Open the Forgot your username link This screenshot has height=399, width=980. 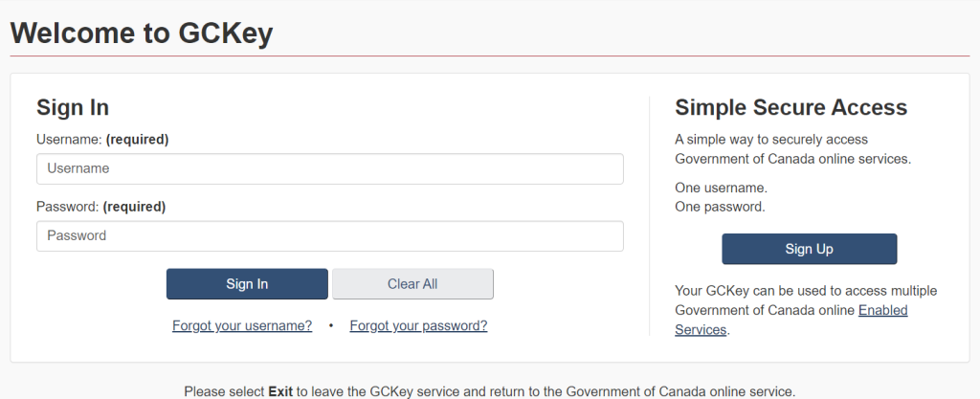[242, 326]
